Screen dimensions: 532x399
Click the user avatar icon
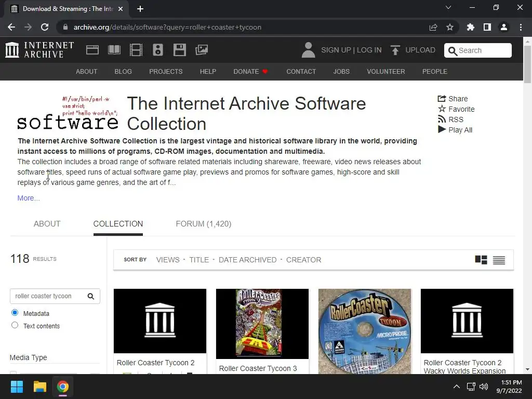(x=309, y=50)
